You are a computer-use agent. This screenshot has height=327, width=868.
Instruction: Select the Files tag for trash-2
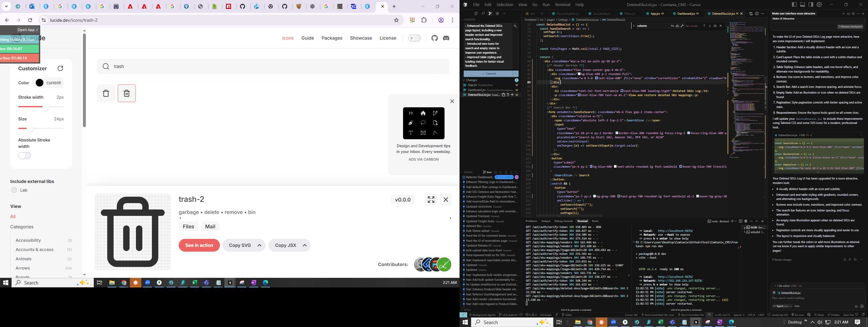[188, 226]
